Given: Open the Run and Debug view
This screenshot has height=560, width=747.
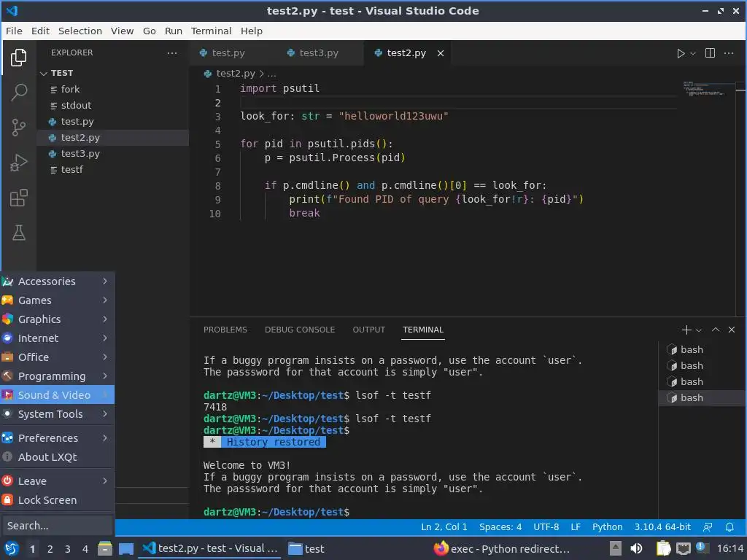Looking at the screenshot, I should click(x=18, y=163).
